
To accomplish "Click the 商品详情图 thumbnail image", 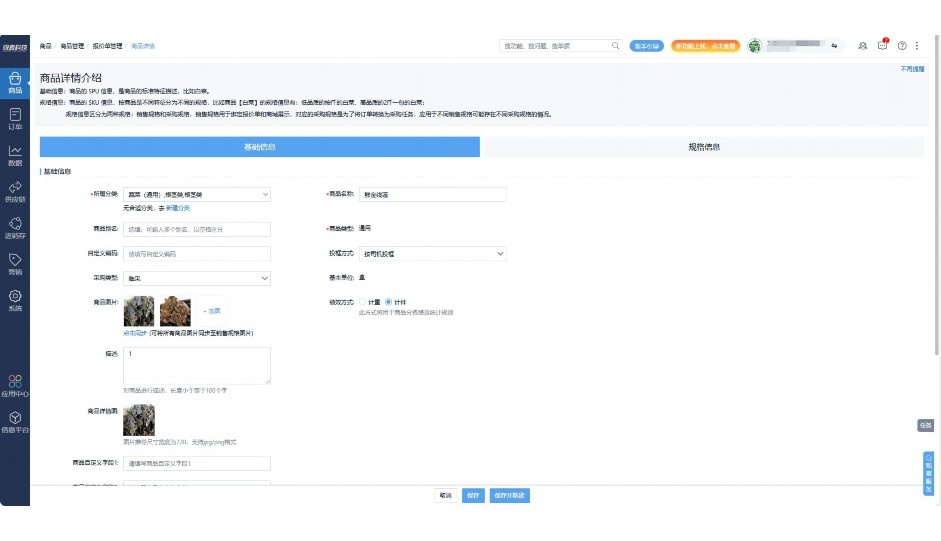I will (x=139, y=419).
